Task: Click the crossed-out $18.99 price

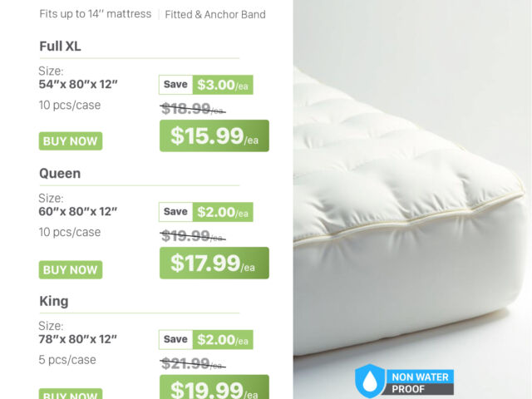Action: pos(193,109)
